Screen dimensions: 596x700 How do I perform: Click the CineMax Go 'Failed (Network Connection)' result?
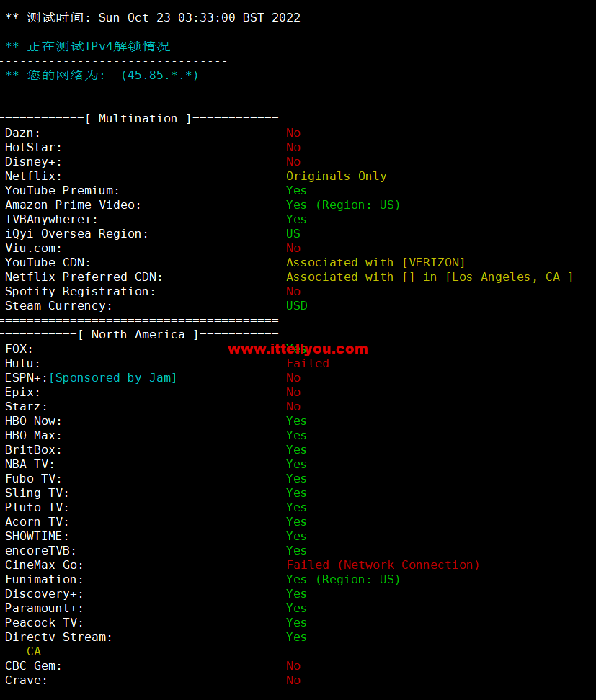point(383,565)
